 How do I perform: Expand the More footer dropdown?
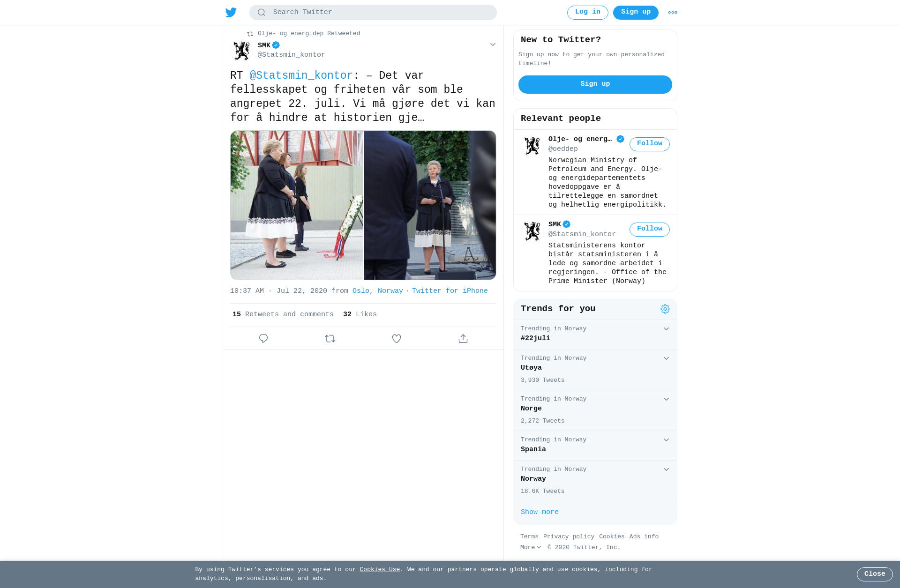click(x=531, y=547)
